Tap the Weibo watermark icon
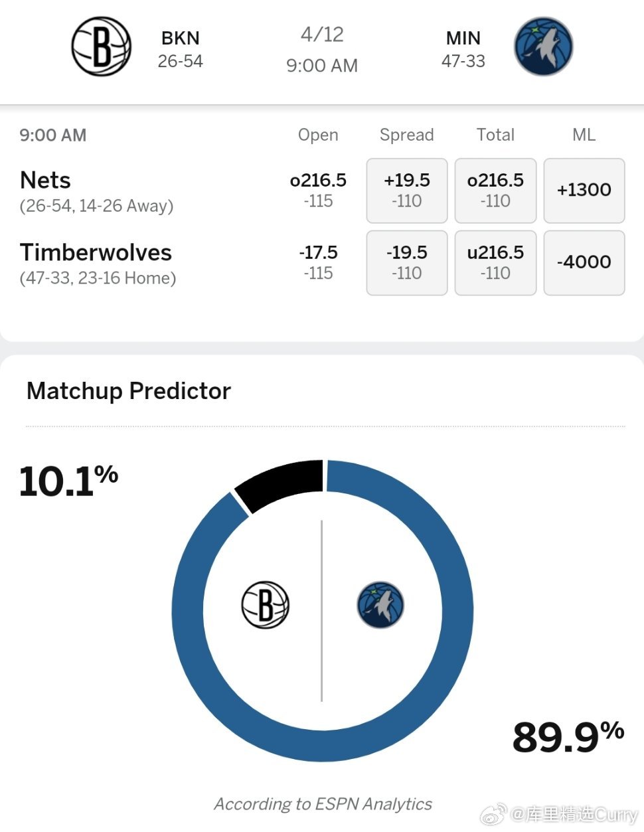Screen dimensions: 644x832 click(x=493, y=814)
